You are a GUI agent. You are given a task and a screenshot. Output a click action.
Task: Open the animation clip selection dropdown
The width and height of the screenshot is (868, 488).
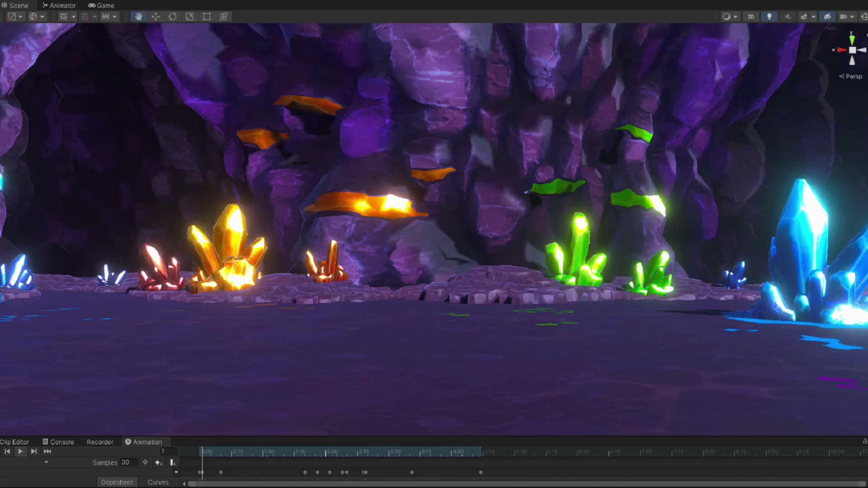[25, 462]
